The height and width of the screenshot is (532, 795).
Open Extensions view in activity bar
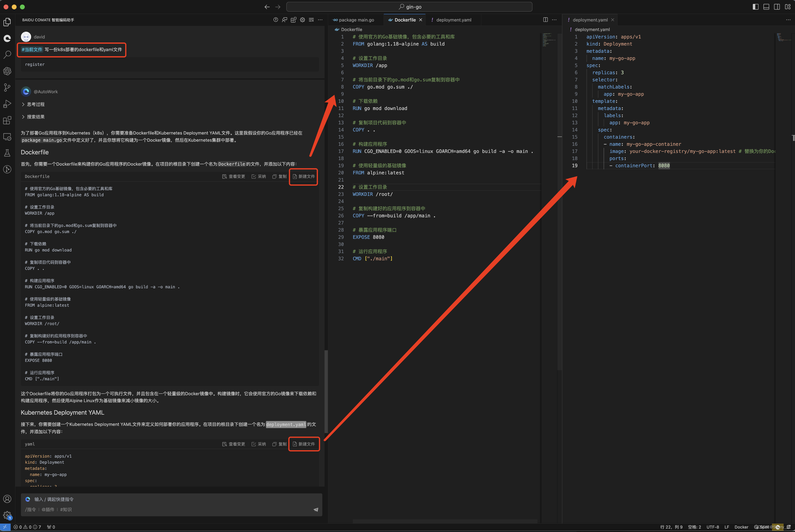point(7,120)
